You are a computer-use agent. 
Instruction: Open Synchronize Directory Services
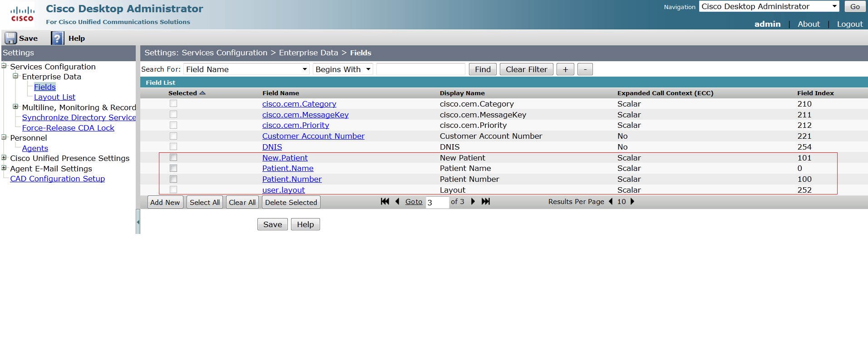tap(79, 117)
